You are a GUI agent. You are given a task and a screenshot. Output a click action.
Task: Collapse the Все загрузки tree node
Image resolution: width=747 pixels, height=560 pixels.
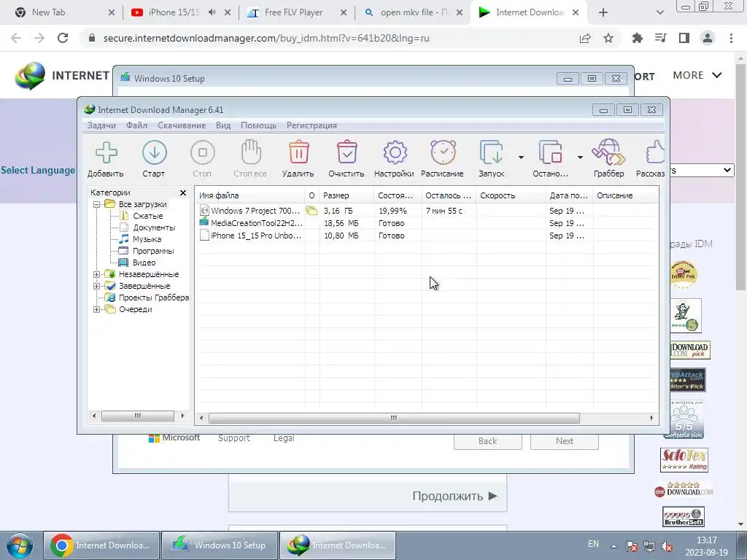pyautogui.click(x=97, y=204)
